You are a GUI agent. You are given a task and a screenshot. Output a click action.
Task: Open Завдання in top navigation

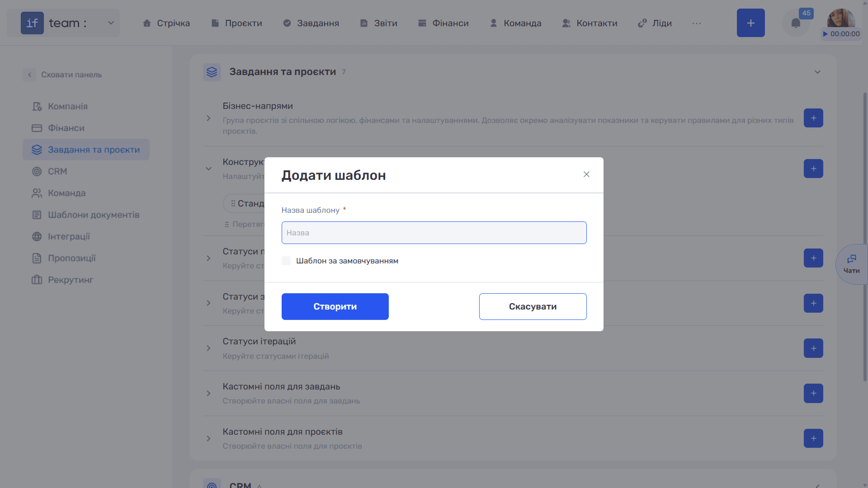pyautogui.click(x=311, y=23)
